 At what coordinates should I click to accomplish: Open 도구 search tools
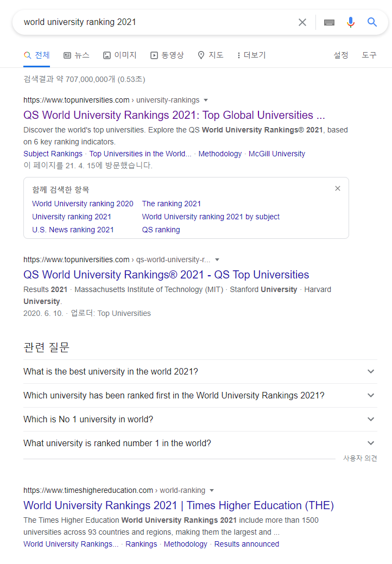tap(369, 55)
